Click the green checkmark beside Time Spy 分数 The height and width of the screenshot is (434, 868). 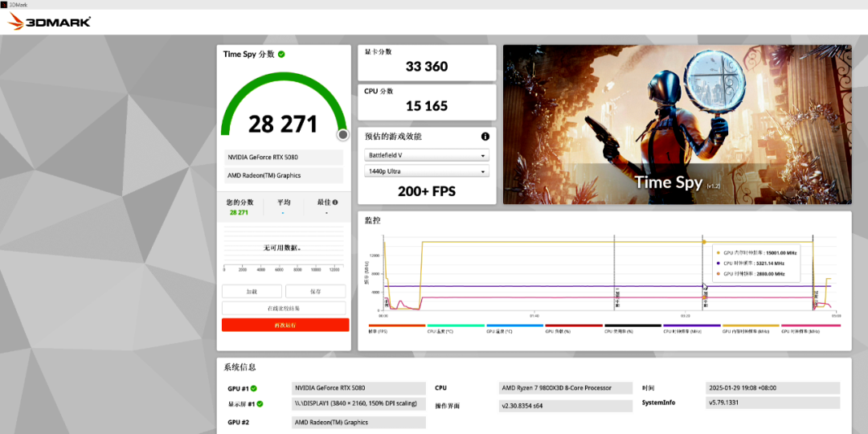[x=281, y=55]
